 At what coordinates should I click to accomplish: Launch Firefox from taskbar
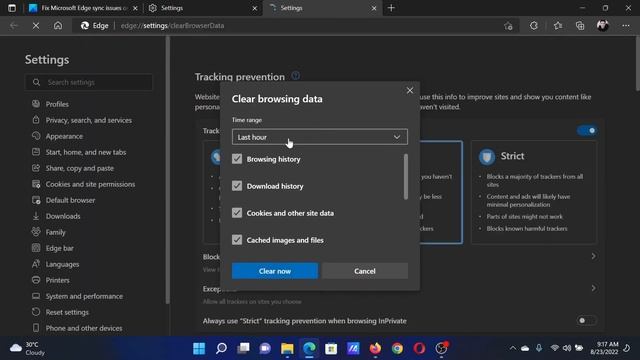point(375,348)
